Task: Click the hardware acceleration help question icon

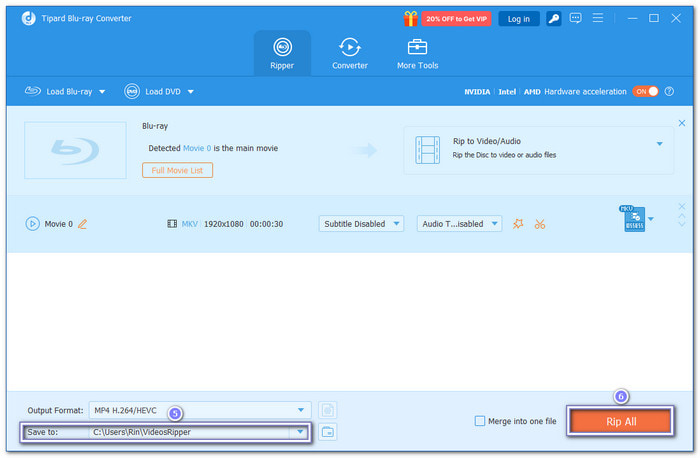Action: (669, 92)
